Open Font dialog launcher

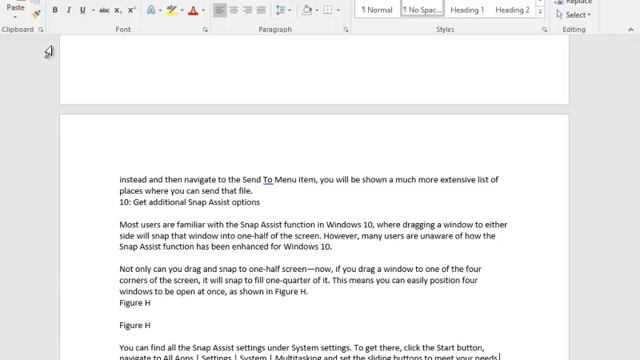point(205,29)
